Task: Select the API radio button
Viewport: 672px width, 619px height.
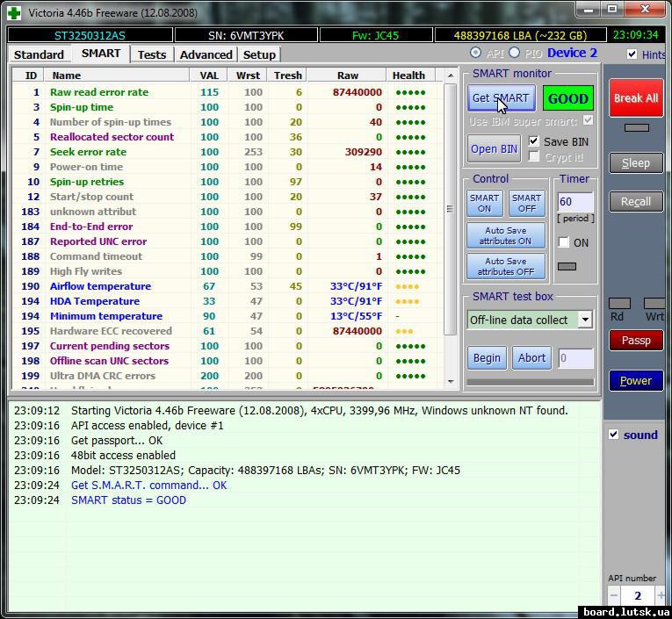Action: pyautogui.click(x=476, y=54)
